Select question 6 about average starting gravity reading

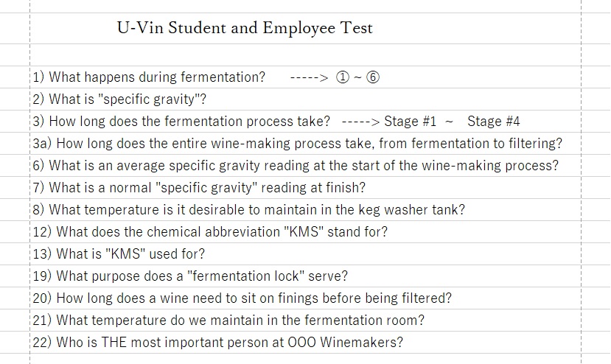tap(296, 166)
